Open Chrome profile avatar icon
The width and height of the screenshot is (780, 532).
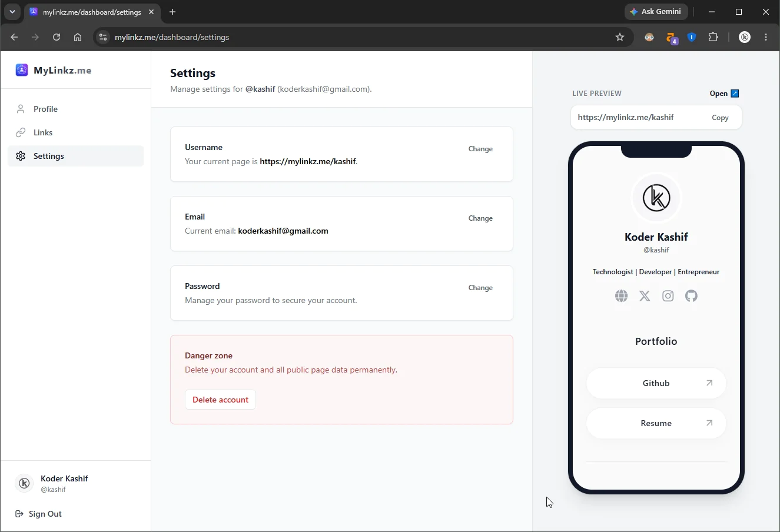745,37
